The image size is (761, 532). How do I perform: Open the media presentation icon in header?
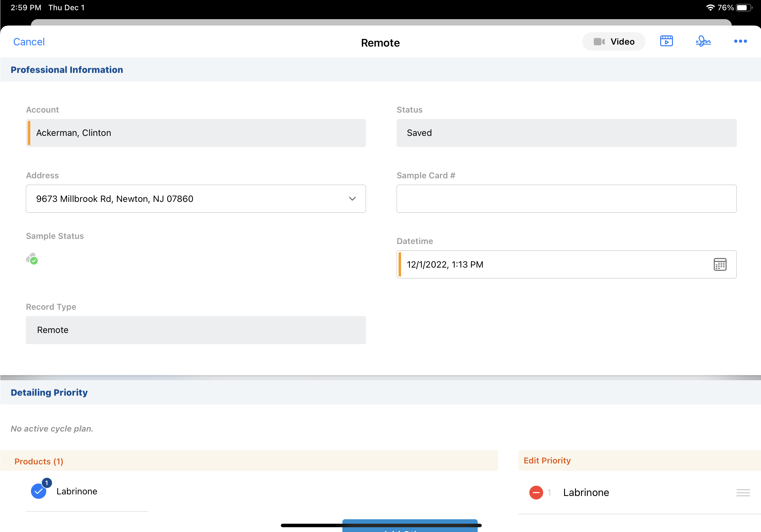pos(666,41)
